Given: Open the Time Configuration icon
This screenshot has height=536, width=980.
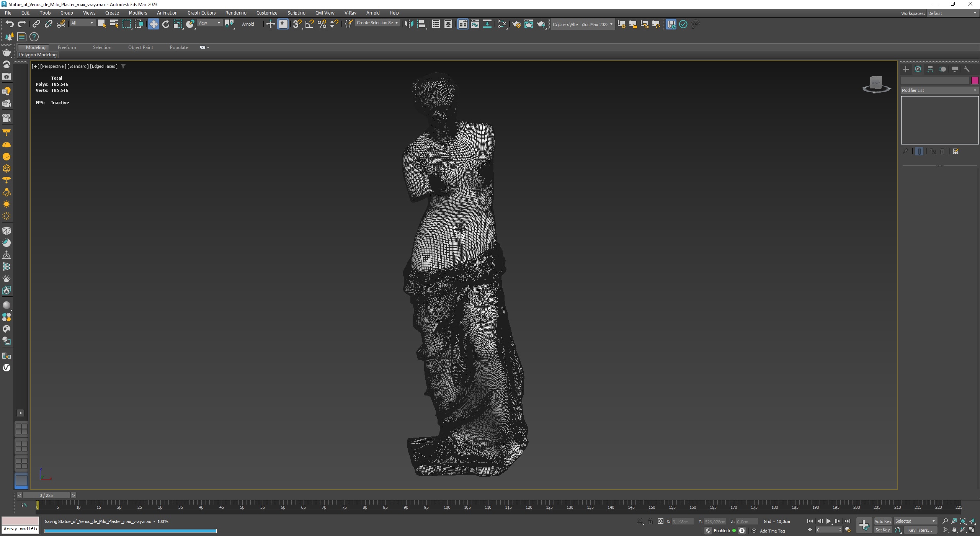Looking at the screenshot, I should [x=848, y=530].
